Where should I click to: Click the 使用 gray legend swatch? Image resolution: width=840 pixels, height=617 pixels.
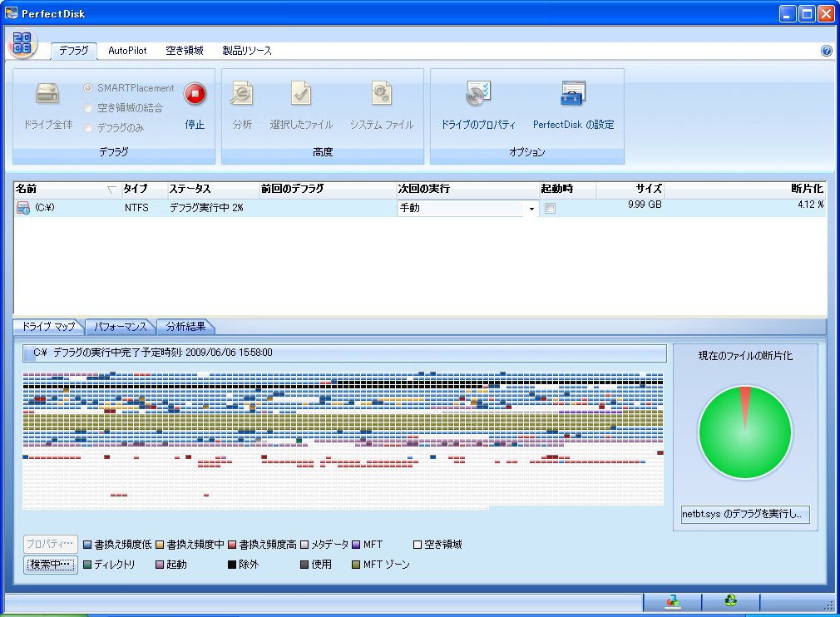[x=305, y=565]
